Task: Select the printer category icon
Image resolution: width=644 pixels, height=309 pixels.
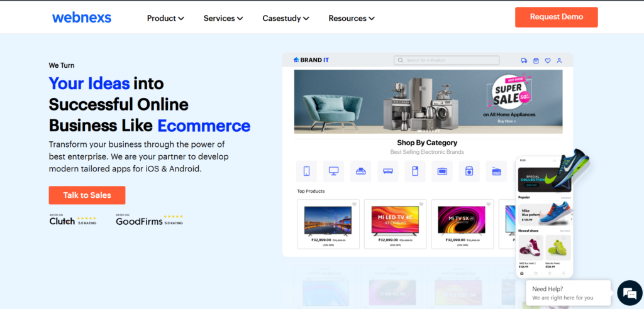Action: 360,171
